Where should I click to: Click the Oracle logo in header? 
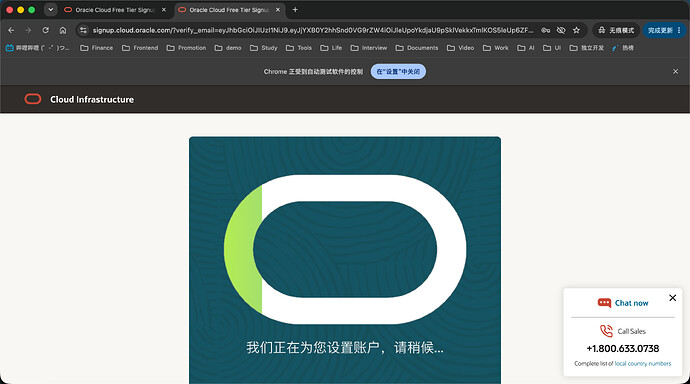click(x=33, y=99)
